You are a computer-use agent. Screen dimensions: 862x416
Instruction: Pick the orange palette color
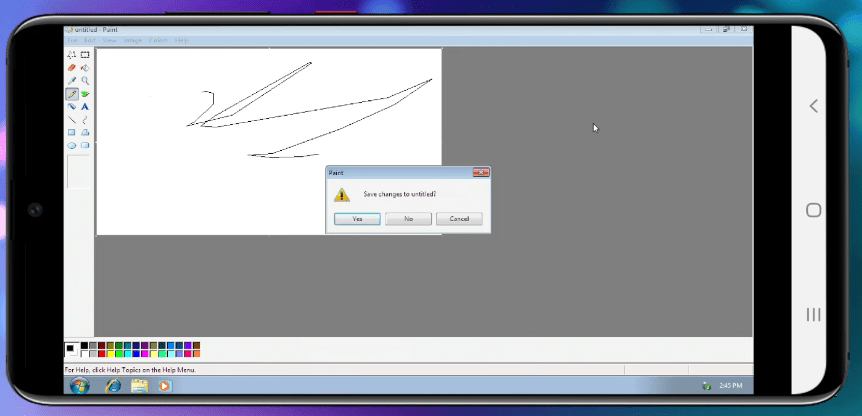click(x=196, y=353)
